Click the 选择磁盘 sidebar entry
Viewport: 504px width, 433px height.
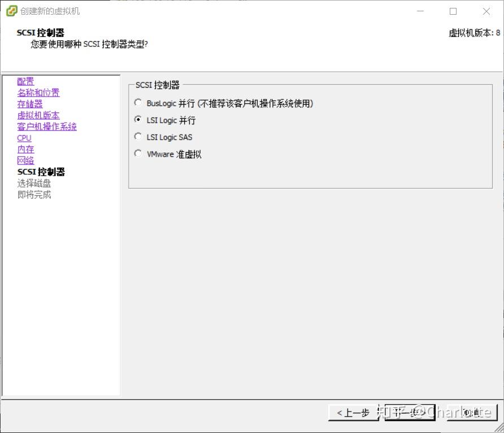click(x=34, y=183)
